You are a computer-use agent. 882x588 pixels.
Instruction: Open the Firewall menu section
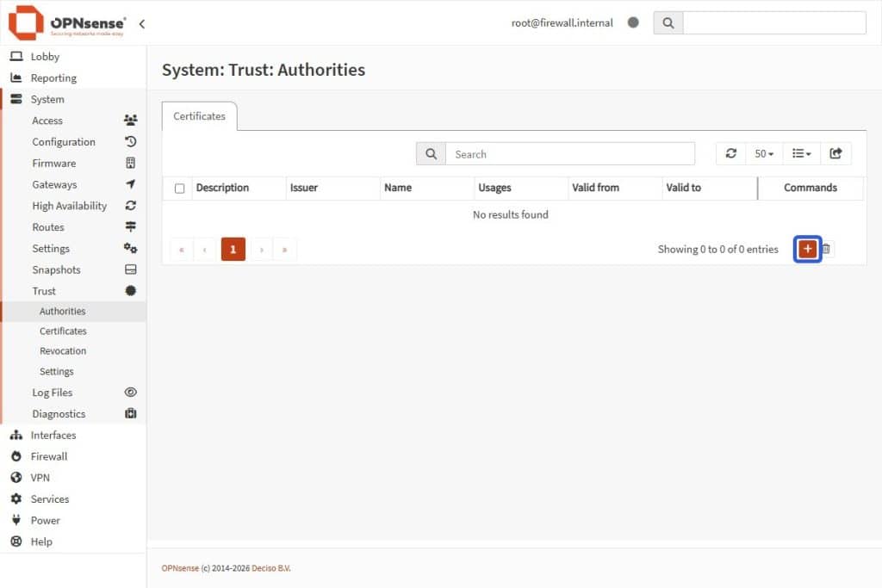coord(49,456)
